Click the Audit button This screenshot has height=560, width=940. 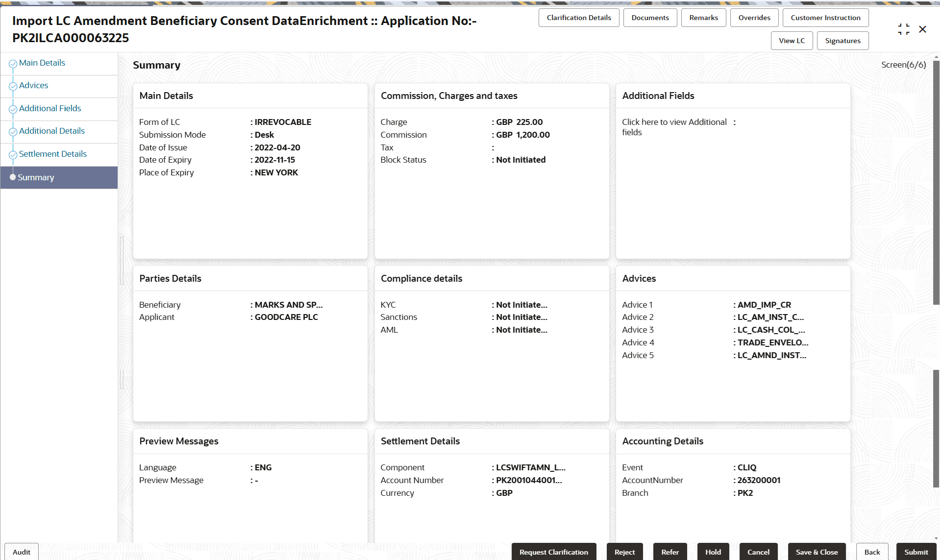pos(22,552)
